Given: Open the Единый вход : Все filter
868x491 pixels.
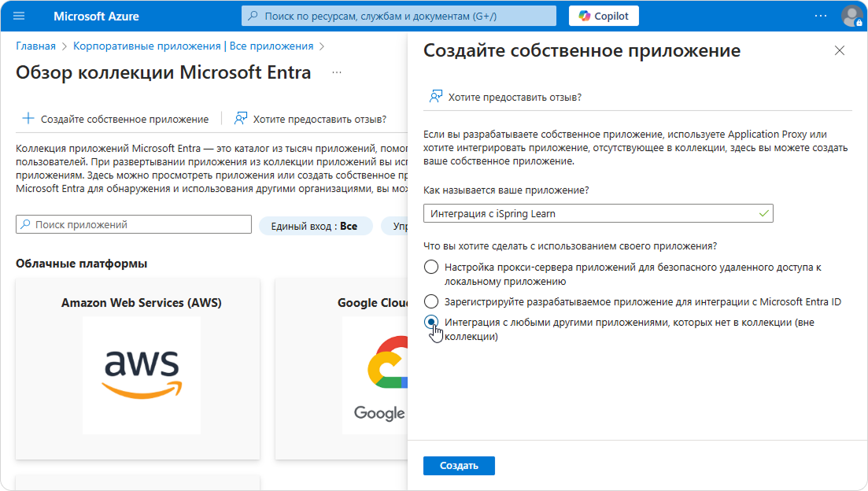Looking at the screenshot, I should (315, 226).
